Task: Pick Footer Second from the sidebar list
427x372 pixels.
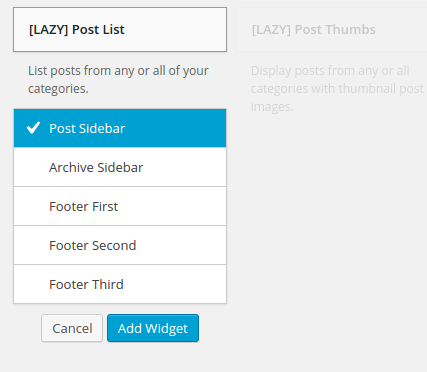Action: [x=120, y=245]
